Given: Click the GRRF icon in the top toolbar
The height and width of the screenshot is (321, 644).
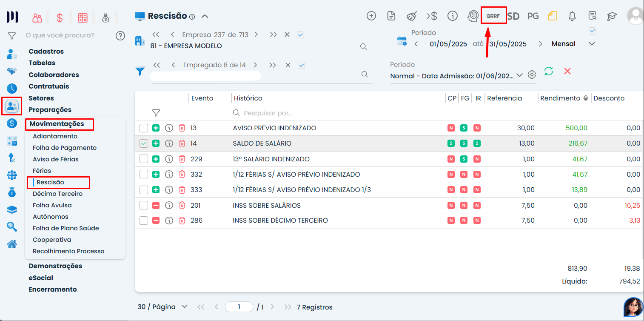Looking at the screenshot, I should [493, 16].
